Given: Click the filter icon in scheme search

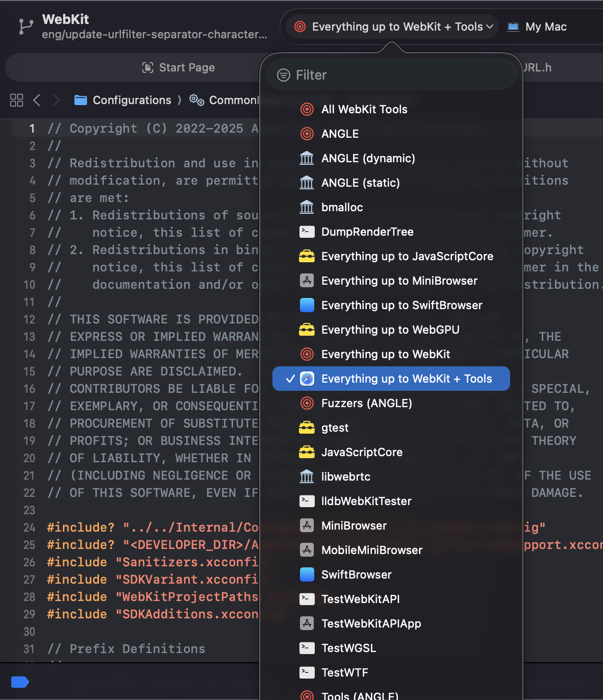Looking at the screenshot, I should tap(283, 75).
